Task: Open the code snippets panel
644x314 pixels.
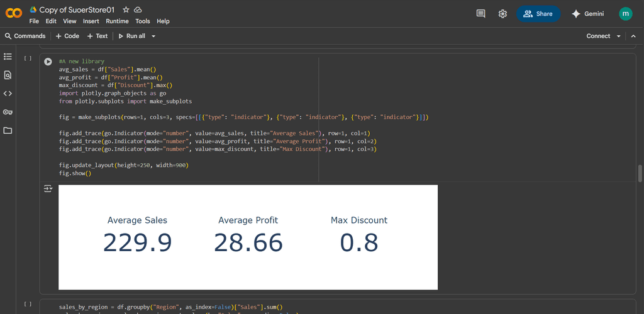Action: 8,94
